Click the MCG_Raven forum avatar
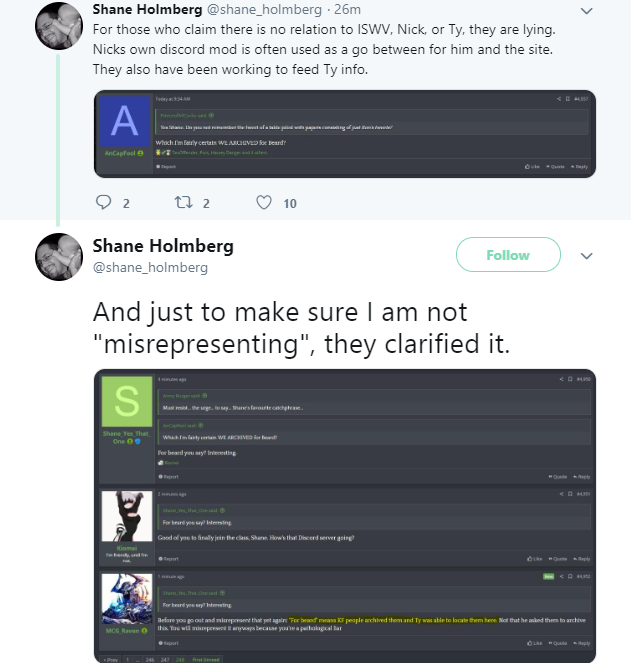Screen dimensions: 631x663 (x=127, y=599)
